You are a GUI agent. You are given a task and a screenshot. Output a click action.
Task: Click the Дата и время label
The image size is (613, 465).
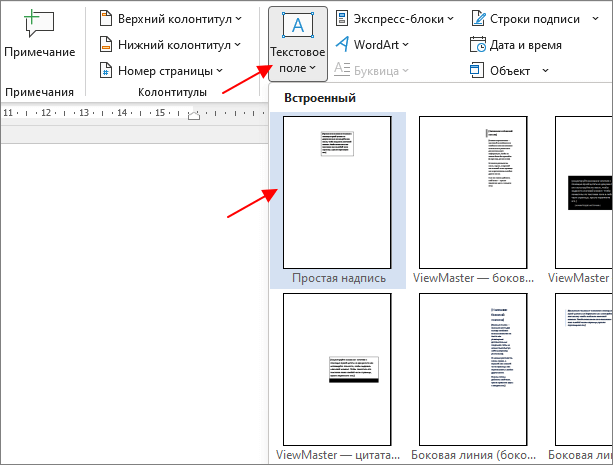tap(525, 45)
